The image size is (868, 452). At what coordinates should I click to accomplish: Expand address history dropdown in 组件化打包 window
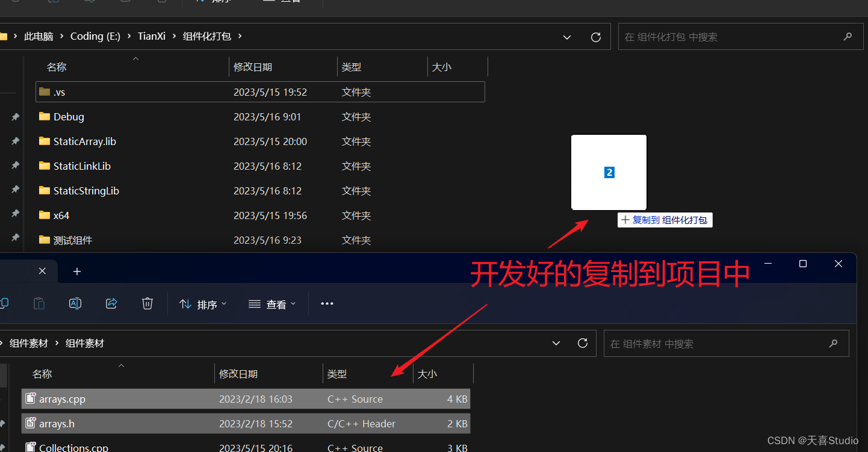pyautogui.click(x=567, y=37)
